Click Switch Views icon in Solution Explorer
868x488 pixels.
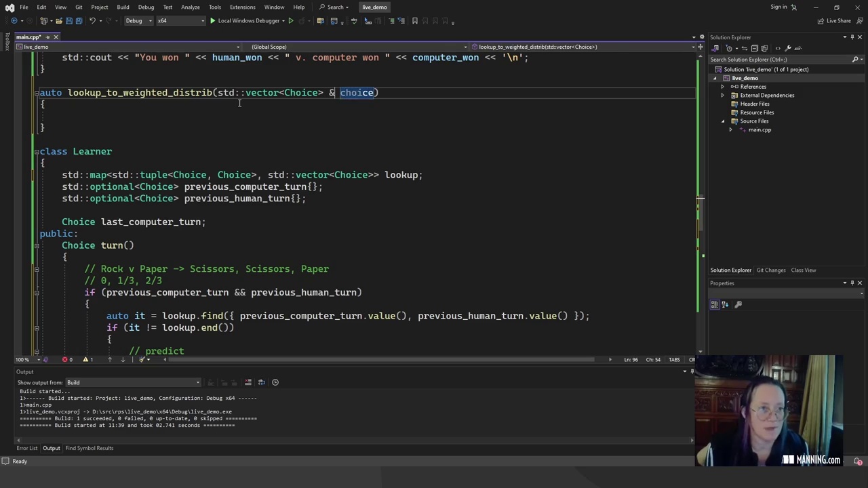tap(715, 48)
